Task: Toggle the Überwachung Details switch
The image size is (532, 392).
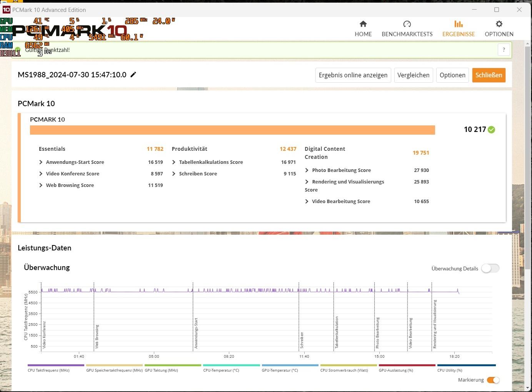Action: (x=490, y=269)
